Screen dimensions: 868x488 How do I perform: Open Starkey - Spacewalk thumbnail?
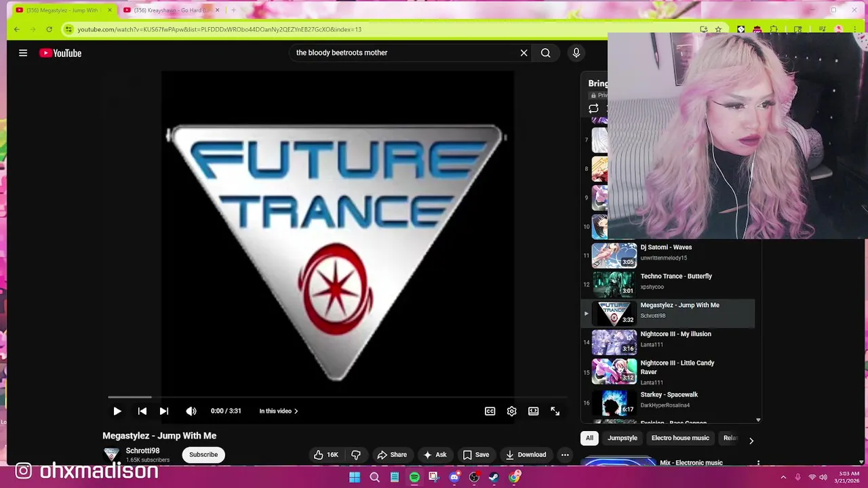tap(614, 403)
